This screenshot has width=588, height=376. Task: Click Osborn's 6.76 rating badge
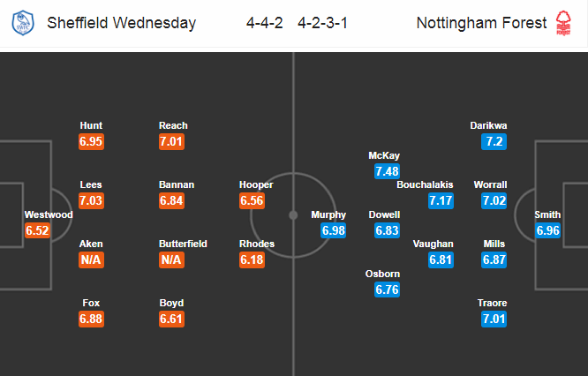pos(387,290)
